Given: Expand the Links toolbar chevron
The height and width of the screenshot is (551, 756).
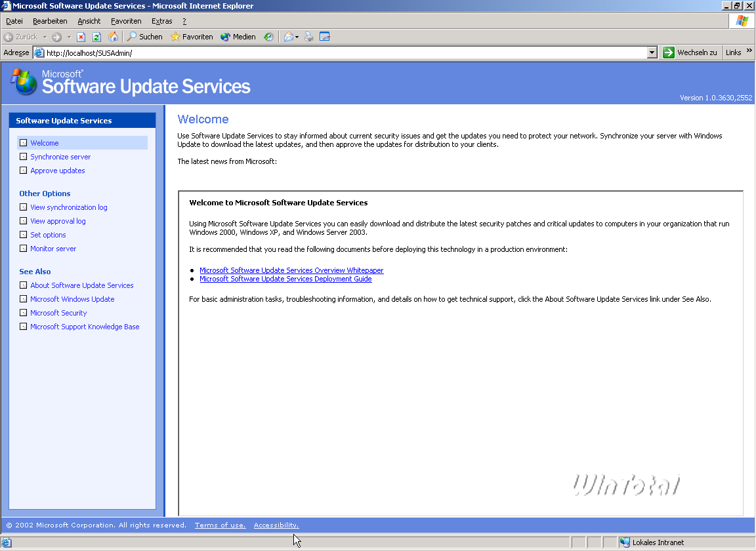Looking at the screenshot, I should [749, 51].
